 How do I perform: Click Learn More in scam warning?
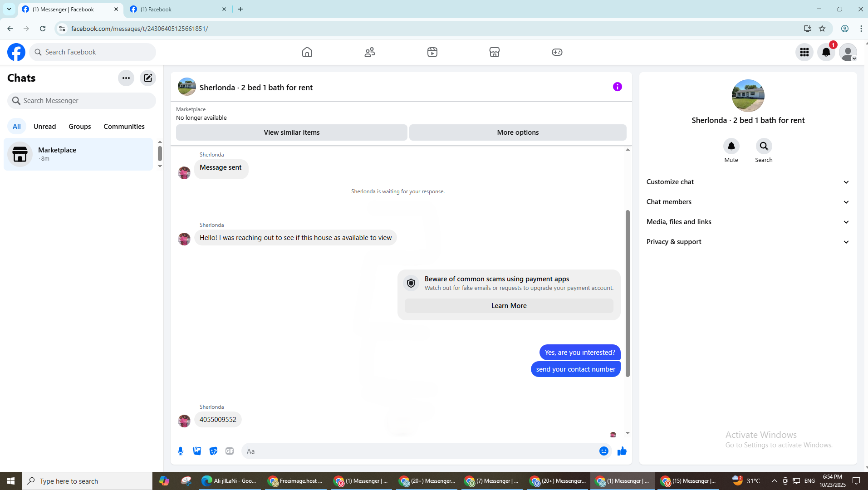pos(509,306)
